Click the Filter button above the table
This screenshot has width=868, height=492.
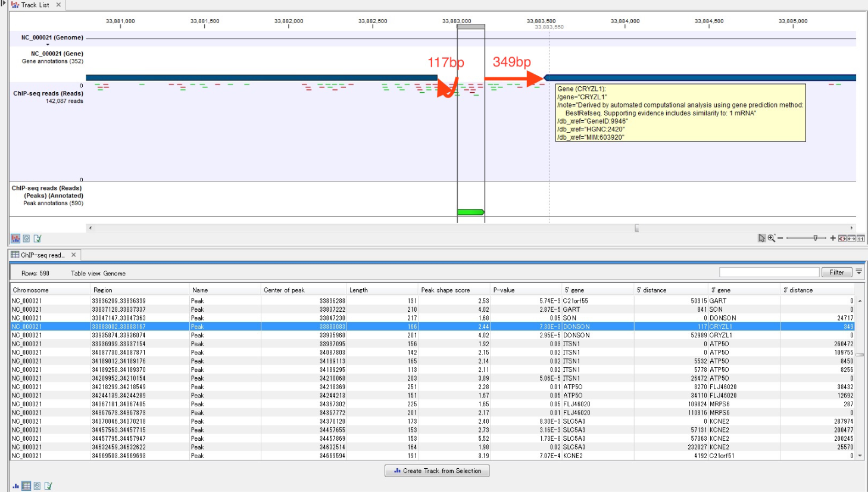[x=836, y=272]
